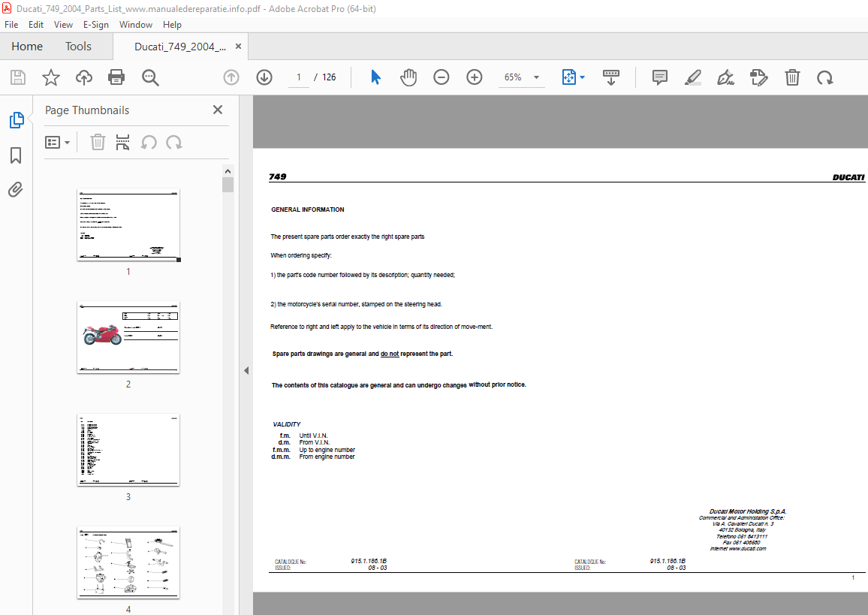Click thumbnails scrollbar up arrow
Viewport: 868px width, 615px height.
point(228,170)
